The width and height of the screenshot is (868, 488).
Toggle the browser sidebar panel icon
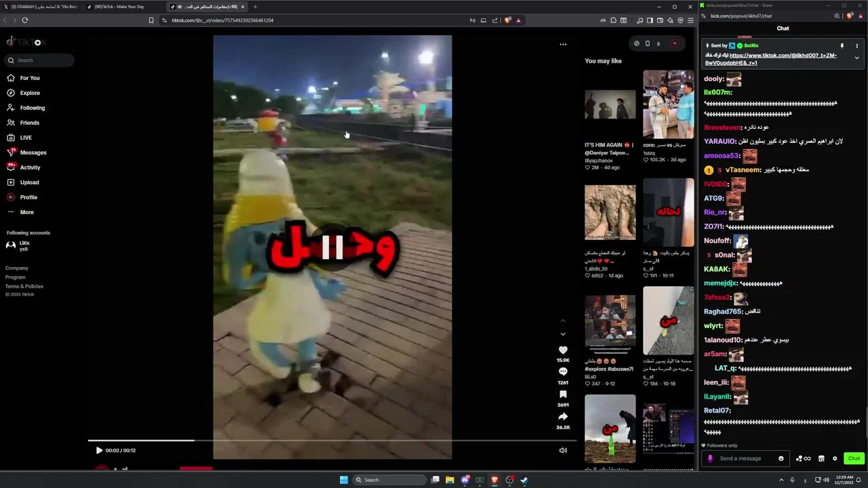point(649,20)
